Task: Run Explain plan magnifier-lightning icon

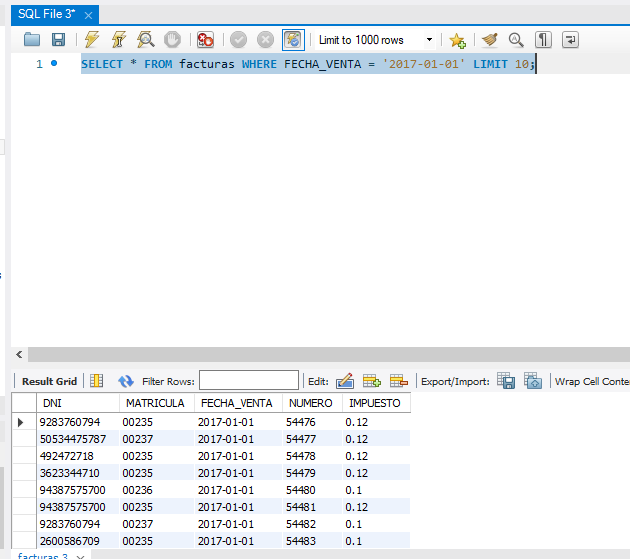Action: (145, 40)
